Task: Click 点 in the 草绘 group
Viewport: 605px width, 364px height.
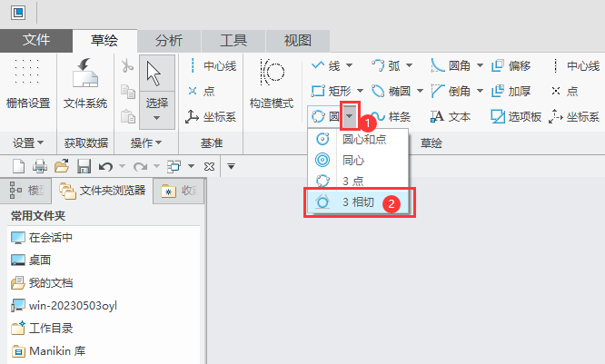Action: click(x=564, y=92)
